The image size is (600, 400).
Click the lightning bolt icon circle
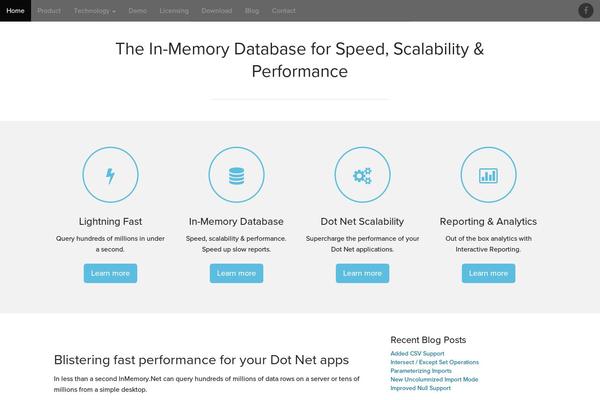pyautogui.click(x=110, y=175)
